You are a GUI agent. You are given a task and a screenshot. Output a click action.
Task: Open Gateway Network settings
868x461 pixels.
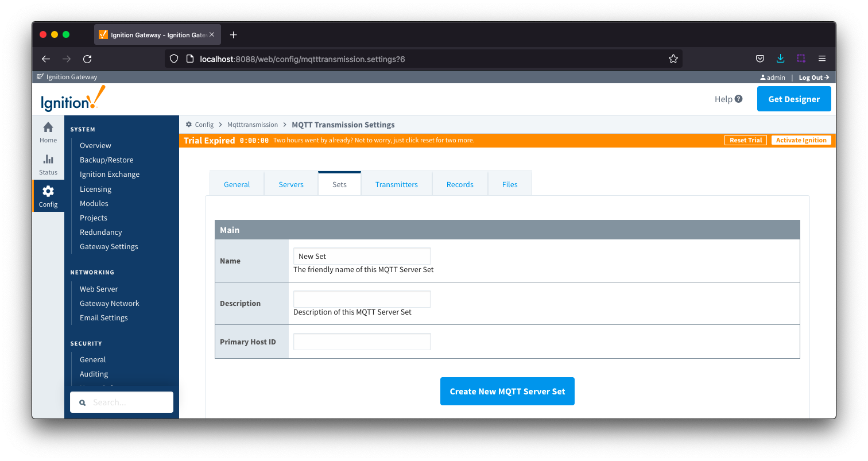(110, 303)
